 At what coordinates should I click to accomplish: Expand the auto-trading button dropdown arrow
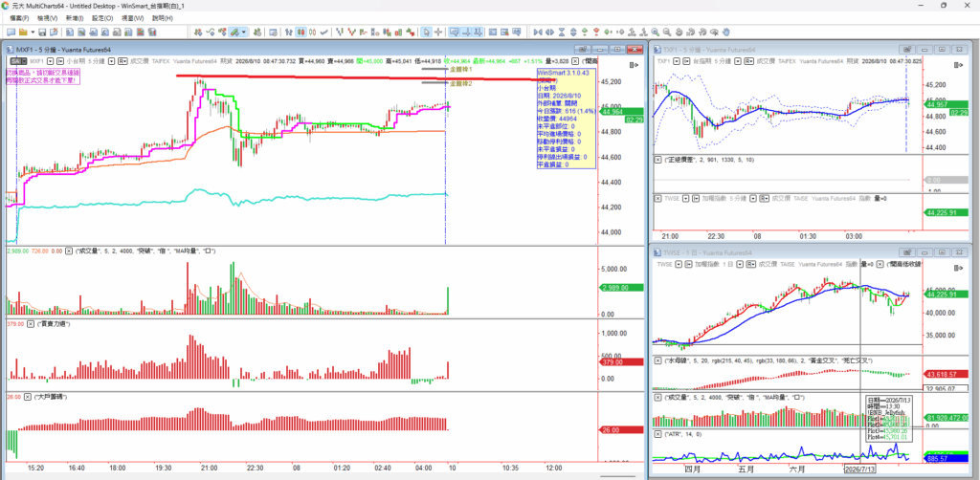tap(244, 32)
